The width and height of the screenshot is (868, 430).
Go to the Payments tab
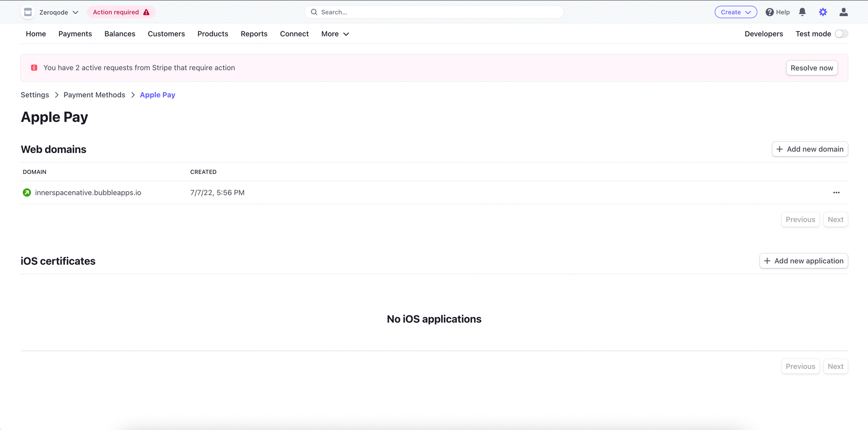point(75,34)
